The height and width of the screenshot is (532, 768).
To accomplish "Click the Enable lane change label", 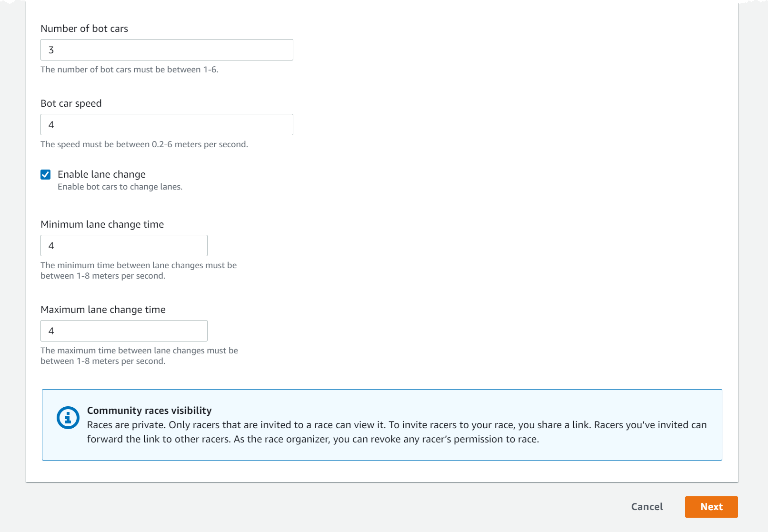I will coord(101,174).
